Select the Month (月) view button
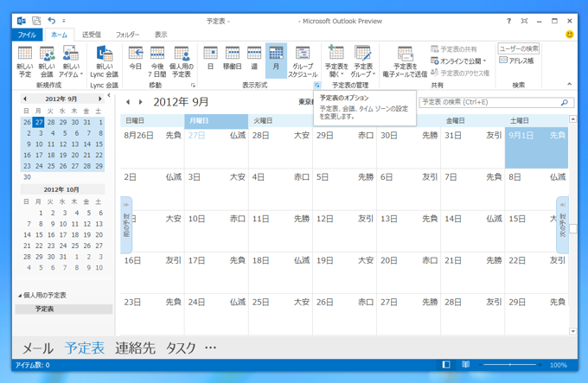The image size is (588, 383). coord(276,60)
